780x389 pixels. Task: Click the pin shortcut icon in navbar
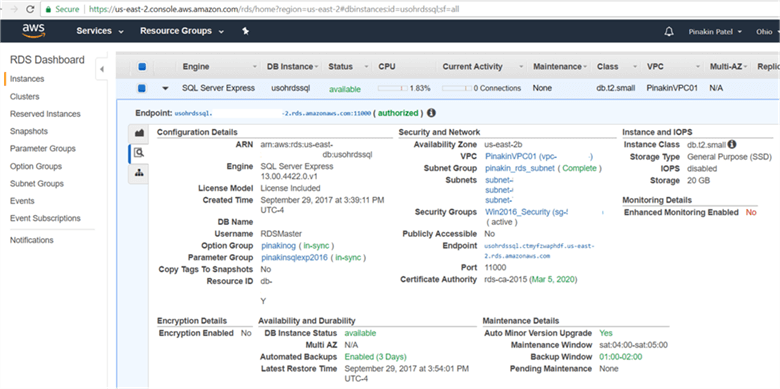click(x=245, y=31)
